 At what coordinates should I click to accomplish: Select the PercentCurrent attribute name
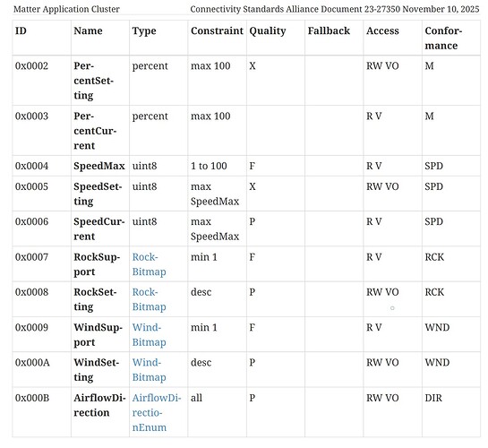coord(95,131)
